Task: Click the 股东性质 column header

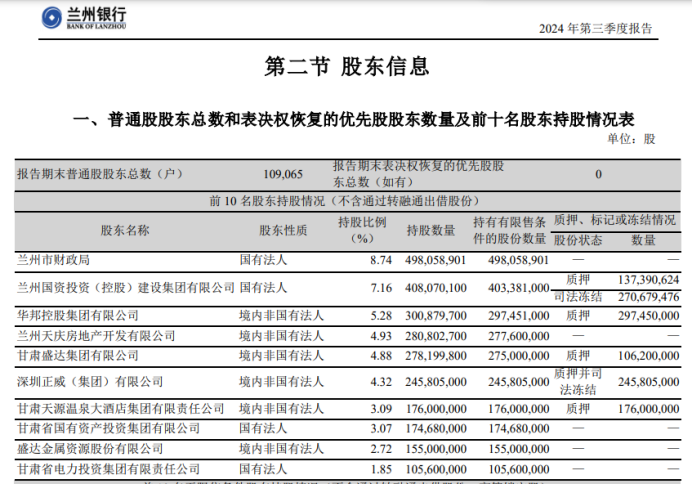Action: pos(283,230)
